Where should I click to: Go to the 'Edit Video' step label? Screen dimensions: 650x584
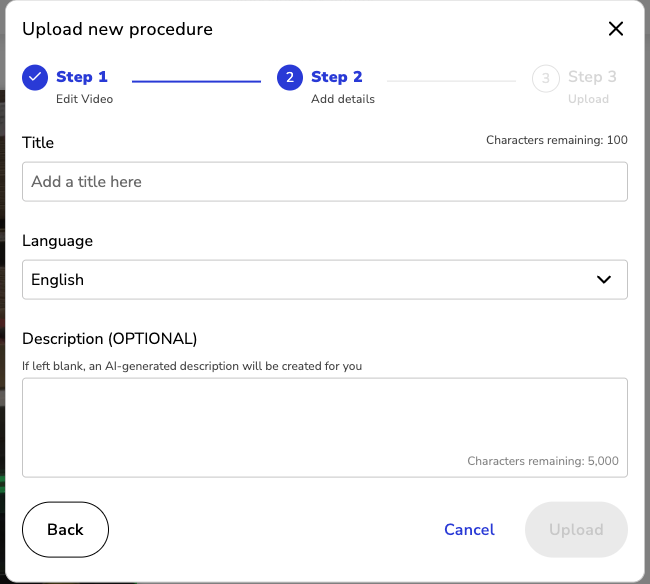[x=84, y=99]
